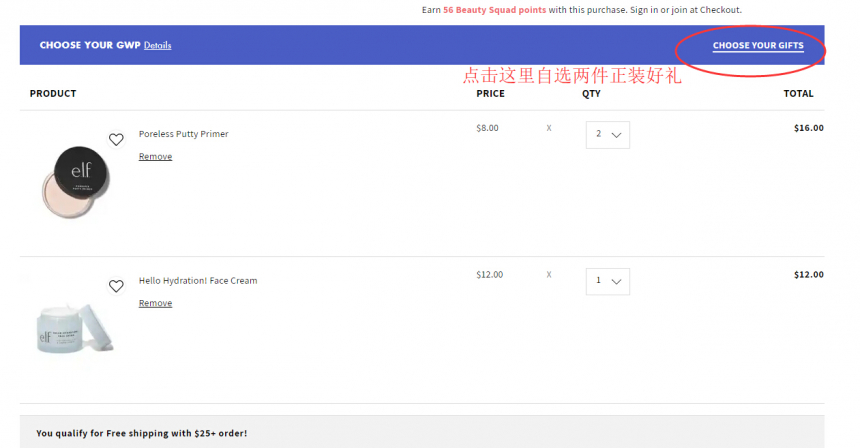This screenshot has width=860, height=448.
Task: Click the Choose Your Gifts link
Action: pos(758,46)
